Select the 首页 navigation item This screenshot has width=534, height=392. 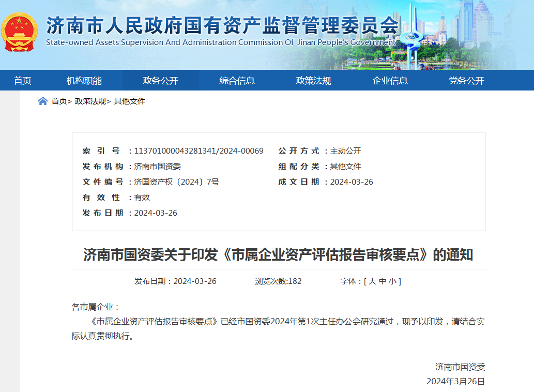click(23, 80)
